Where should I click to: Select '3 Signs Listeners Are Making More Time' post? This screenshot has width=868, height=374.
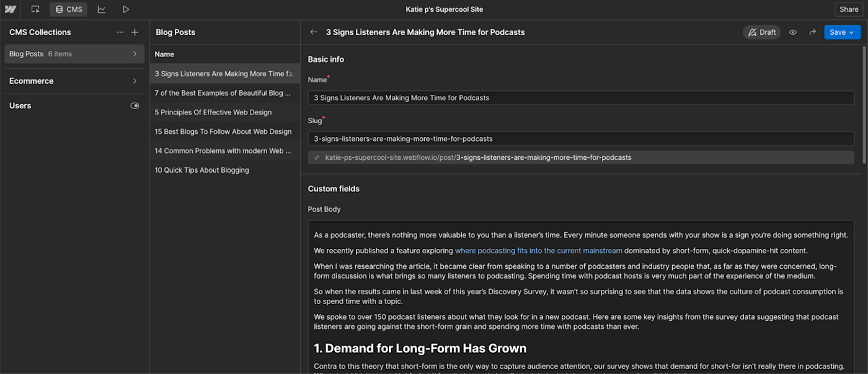click(224, 74)
